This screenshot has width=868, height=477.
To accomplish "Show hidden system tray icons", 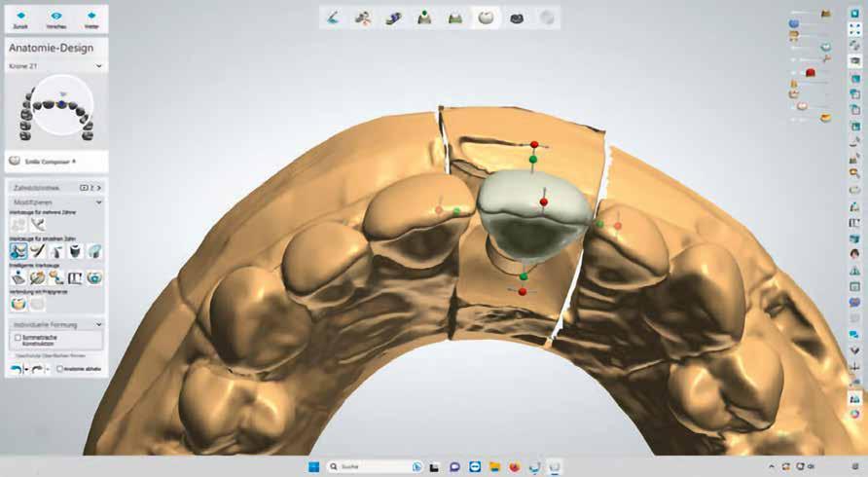I will tap(773, 467).
